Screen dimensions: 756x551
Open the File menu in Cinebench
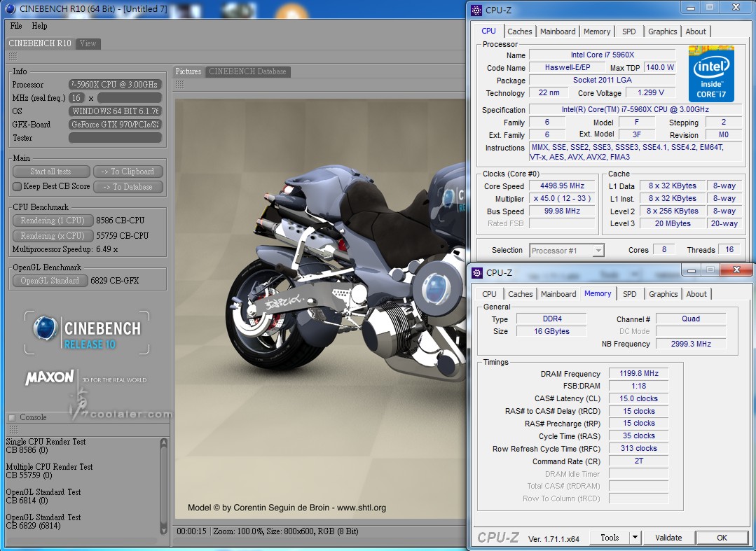[16, 26]
